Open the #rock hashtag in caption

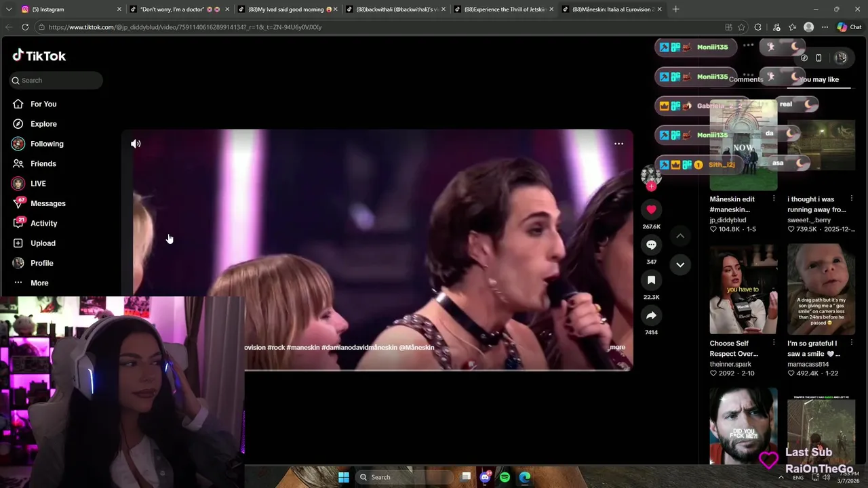(276, 347)
